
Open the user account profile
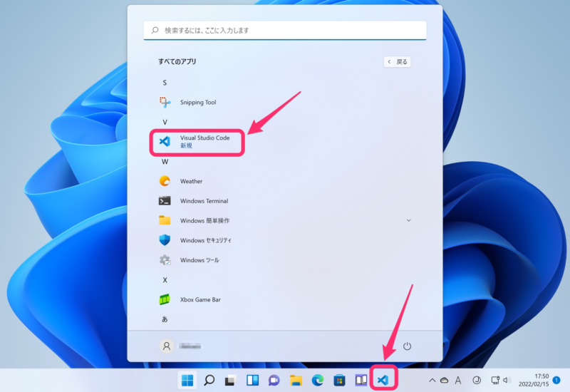click(180, 346)
